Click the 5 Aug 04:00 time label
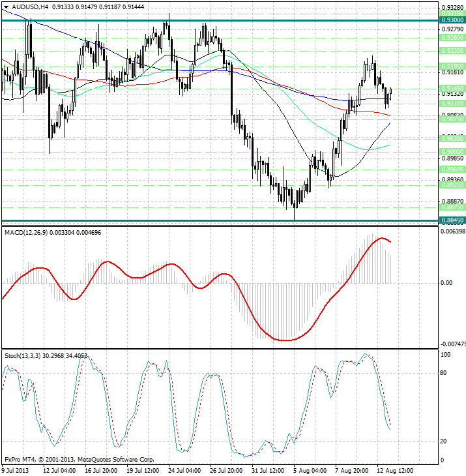This screenshot has width=466, height=476. 310,469
